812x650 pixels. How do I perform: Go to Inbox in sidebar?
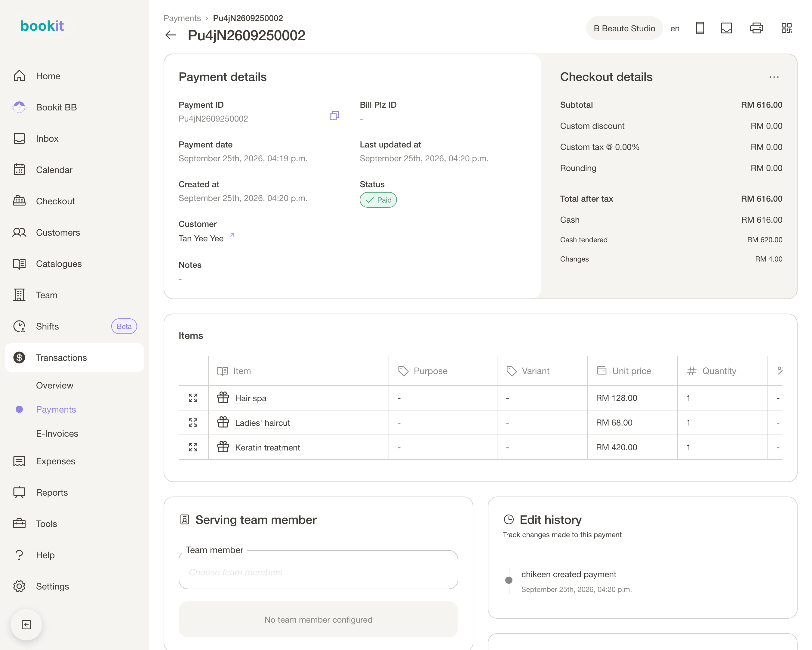(75, 139)
